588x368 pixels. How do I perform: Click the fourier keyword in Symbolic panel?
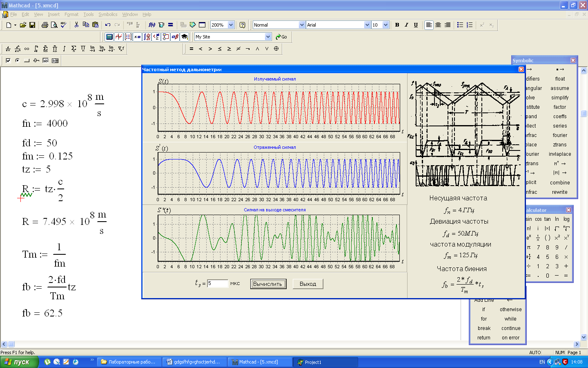[x=560, y=135]
